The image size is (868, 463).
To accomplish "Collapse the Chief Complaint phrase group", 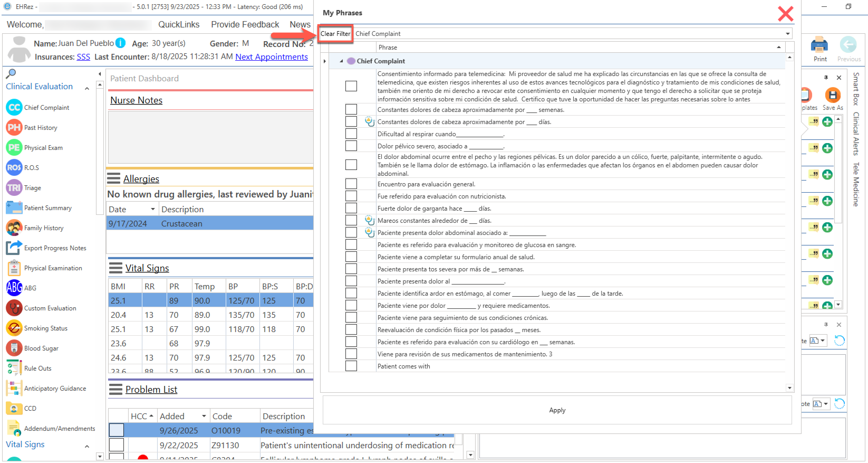I will (x=341, y=61).
